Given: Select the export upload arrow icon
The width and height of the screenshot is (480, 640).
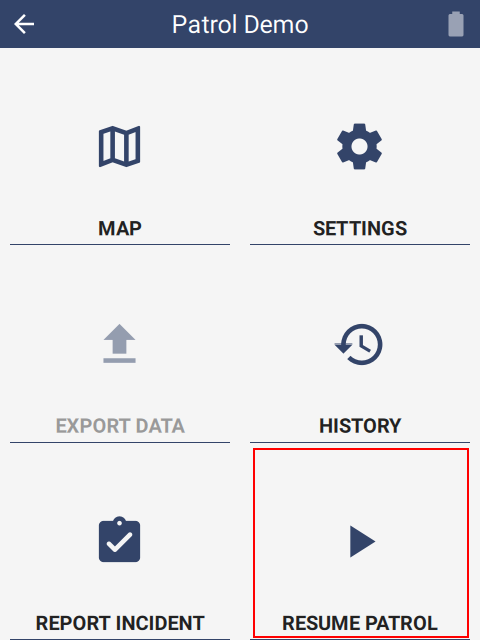Looking at the screenshot, I should [119, 344].
